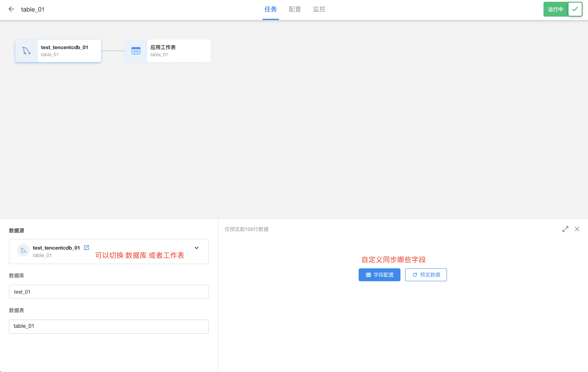Open the 数据表 table_01 selector

109,326
